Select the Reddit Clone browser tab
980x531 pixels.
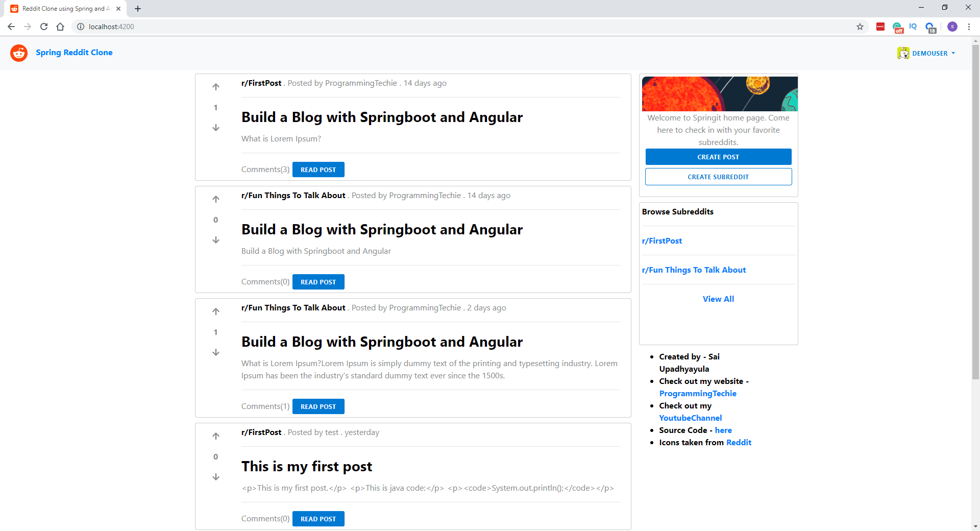(61, 8)
